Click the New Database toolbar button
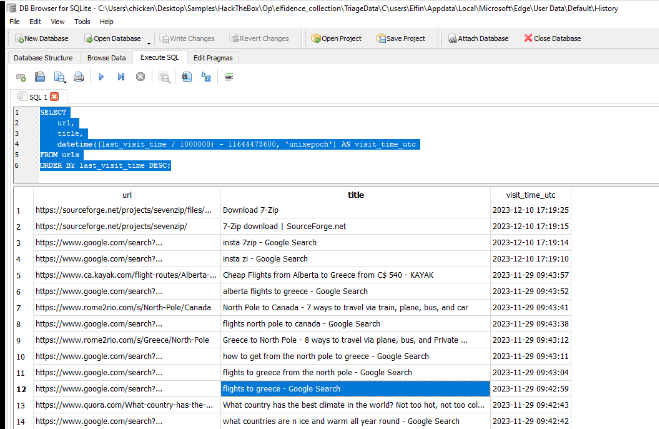 click(42, 38)
